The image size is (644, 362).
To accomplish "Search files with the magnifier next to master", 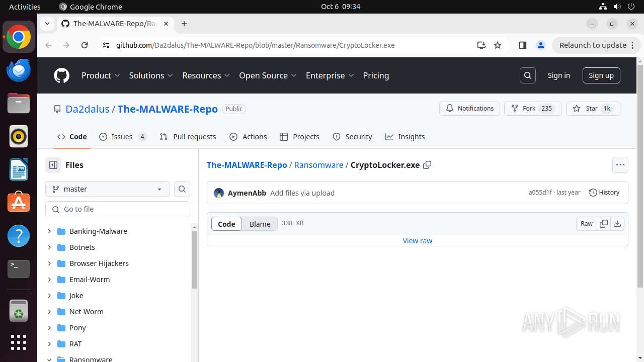I will click(x=182, y=189).
